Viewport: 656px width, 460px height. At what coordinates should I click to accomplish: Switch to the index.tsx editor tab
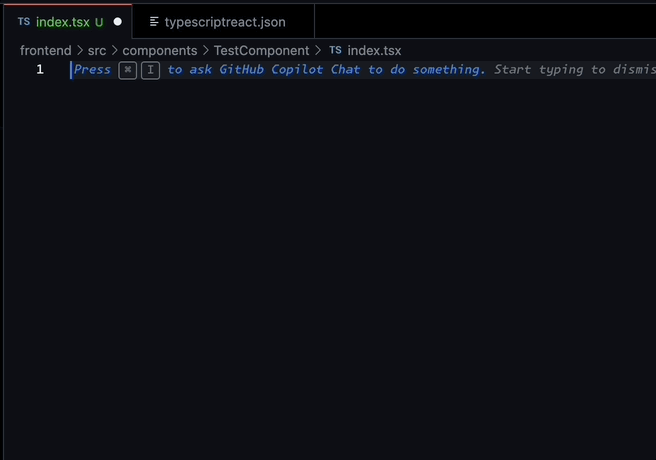click(x=68, y=22)
